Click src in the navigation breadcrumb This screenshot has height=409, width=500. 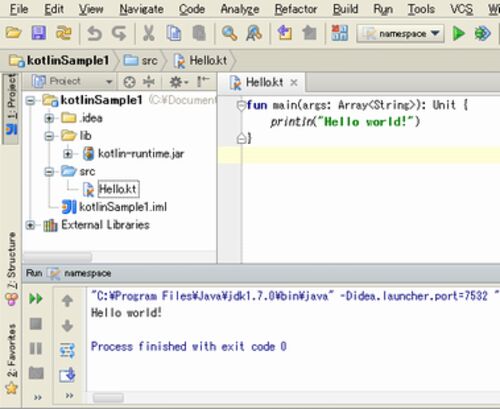[x=141, y=61]
